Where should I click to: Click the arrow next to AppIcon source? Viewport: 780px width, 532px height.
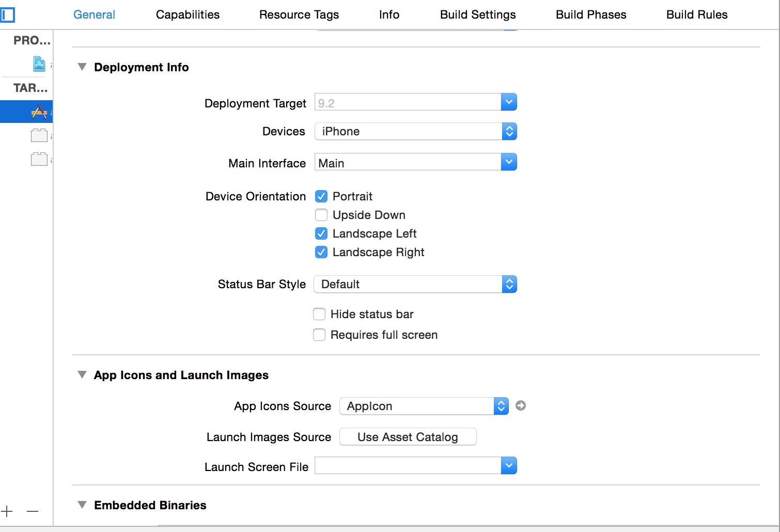pyautogui.click(x=521, y=406)
